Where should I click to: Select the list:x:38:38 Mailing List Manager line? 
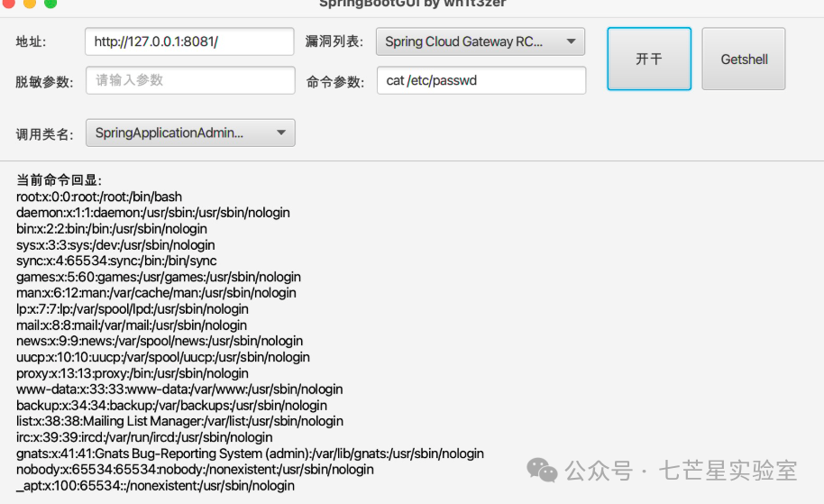(179, 421)
